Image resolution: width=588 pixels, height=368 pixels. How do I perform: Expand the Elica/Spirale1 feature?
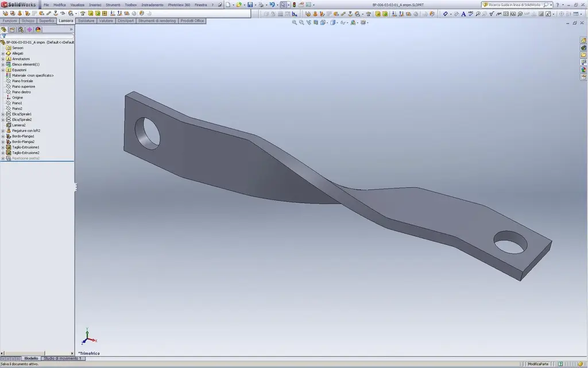(x=3, y=114)
